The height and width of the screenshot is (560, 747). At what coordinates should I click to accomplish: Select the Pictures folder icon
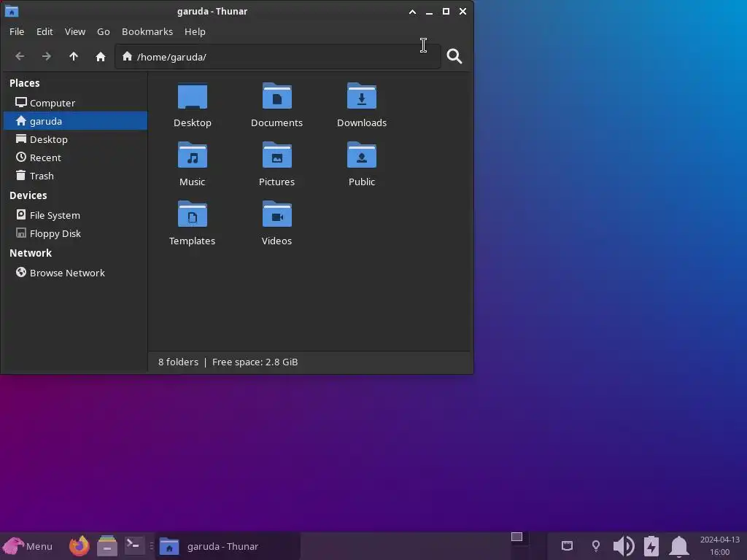click(276, 156)
